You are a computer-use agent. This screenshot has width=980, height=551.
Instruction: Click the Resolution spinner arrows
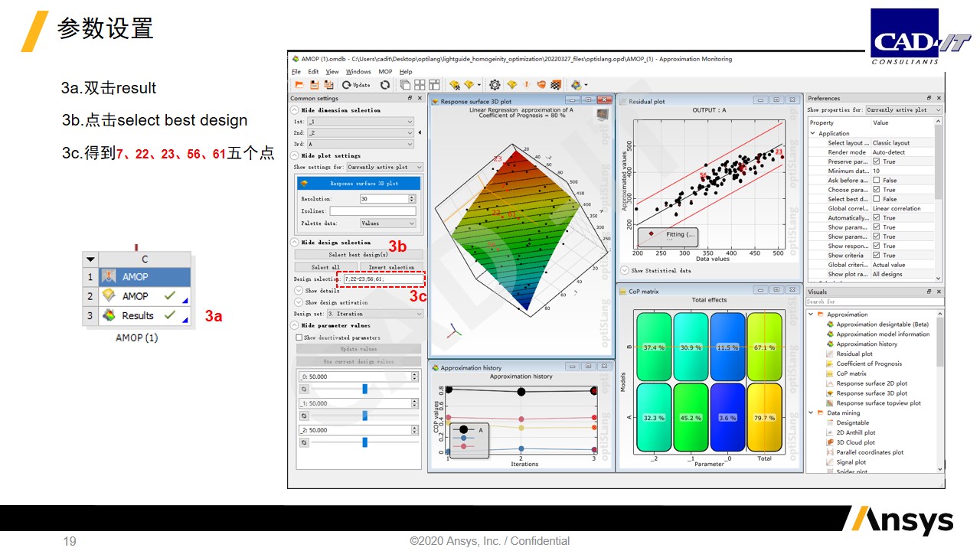pos(413,199)
